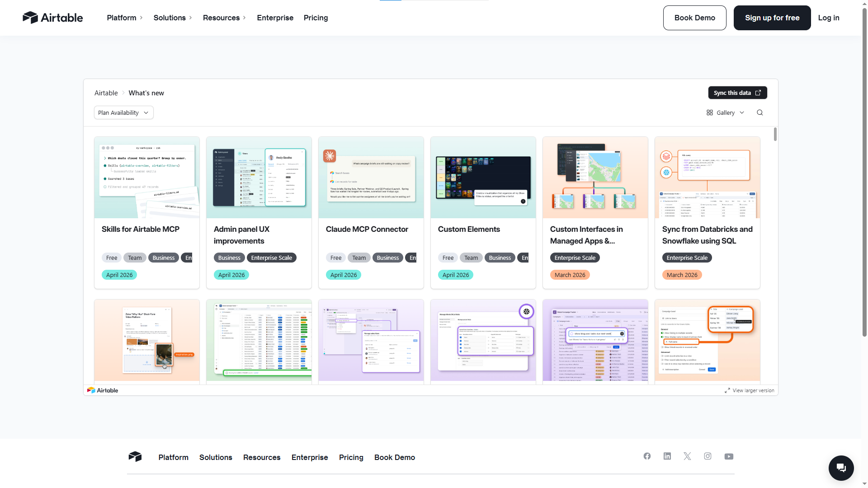Image resolution: width=868 pixels, height=488 pixels.
Task: Open the Instagram icon in footer
Action: coord(708,456)
